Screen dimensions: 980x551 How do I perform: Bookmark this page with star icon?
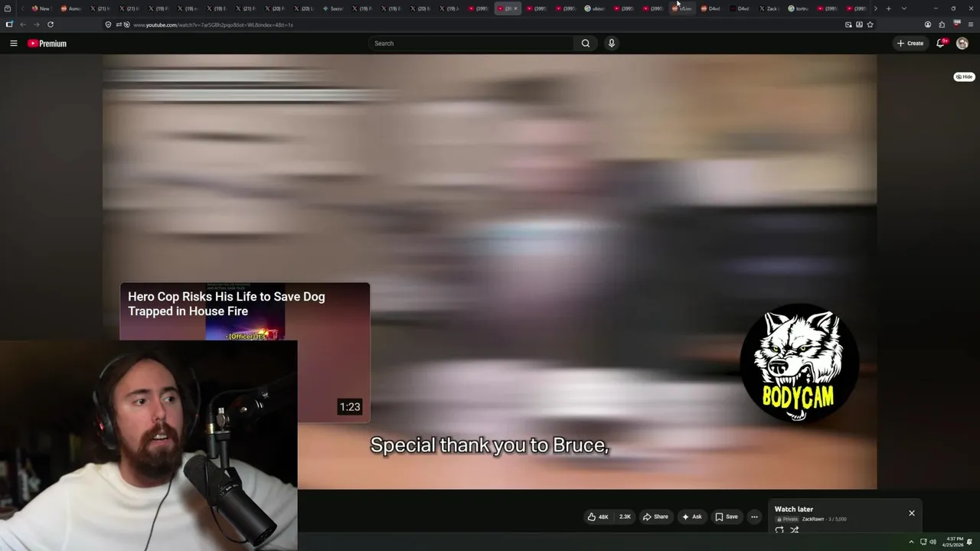870,24
